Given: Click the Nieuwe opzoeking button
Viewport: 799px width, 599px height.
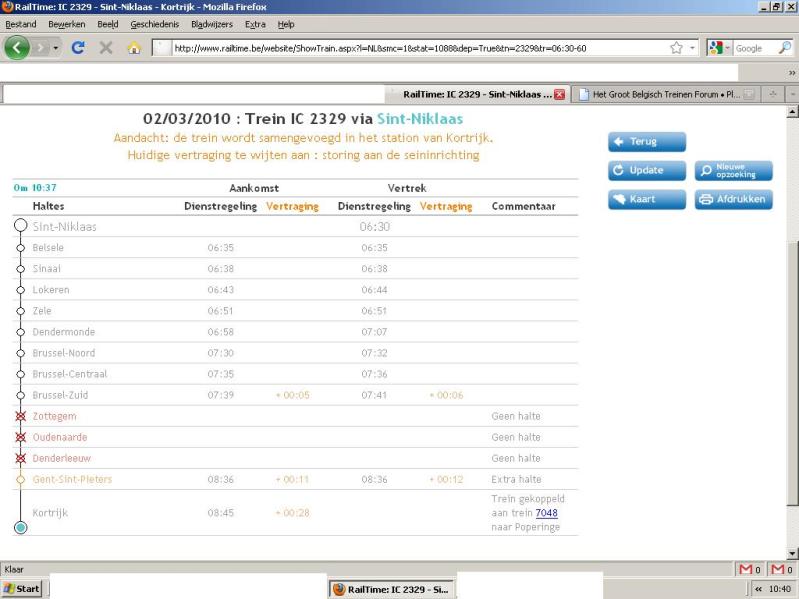Looking at the screenshot, I should pos(734,171).
